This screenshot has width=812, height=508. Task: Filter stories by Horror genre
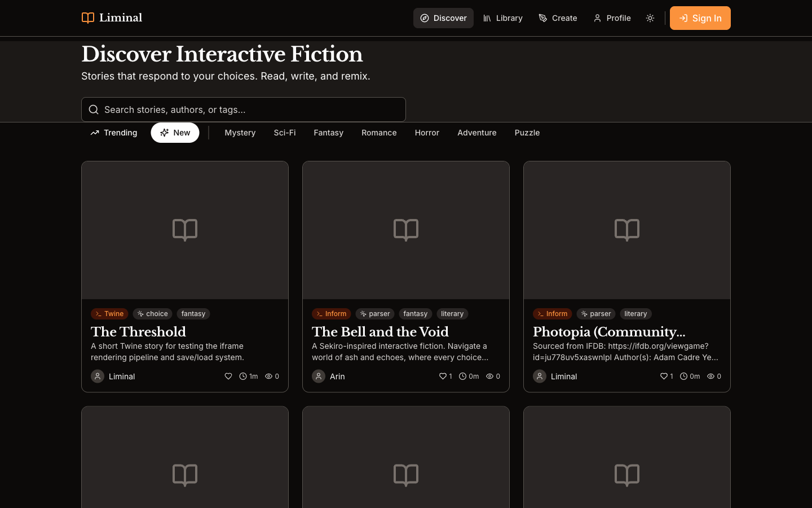[x=427, y=133]
